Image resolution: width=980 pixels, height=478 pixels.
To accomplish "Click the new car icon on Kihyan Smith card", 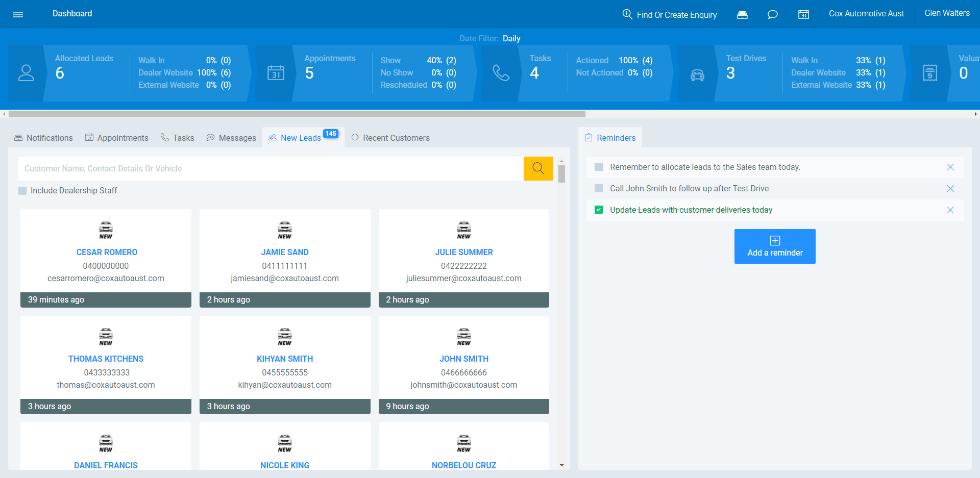I will [285, 337].
